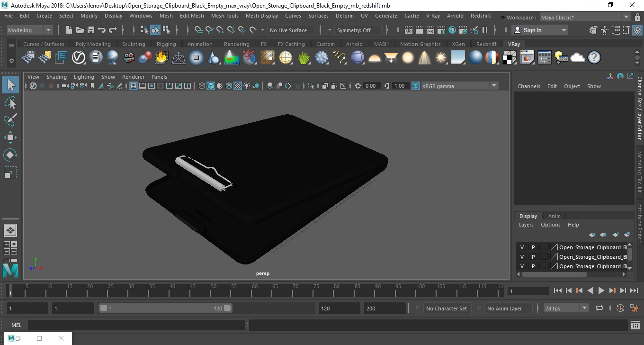Toggle the viewport grid display icon
This screenshot has height=345, width=644.
tap(134, 86)
